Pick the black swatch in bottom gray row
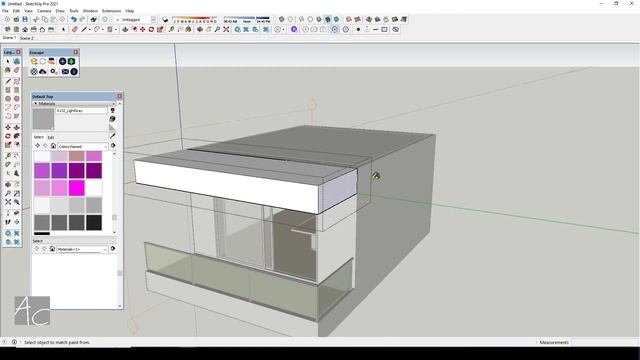640x360 pixels. (x=94, y=222)
